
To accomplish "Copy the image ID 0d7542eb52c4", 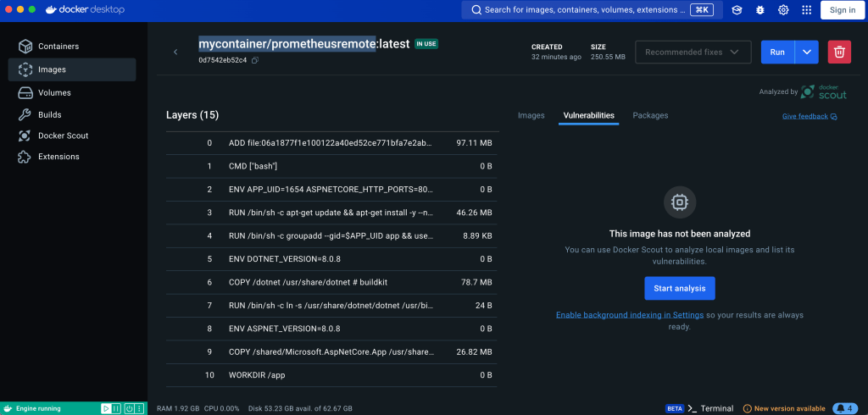I will tap(255, 60).
